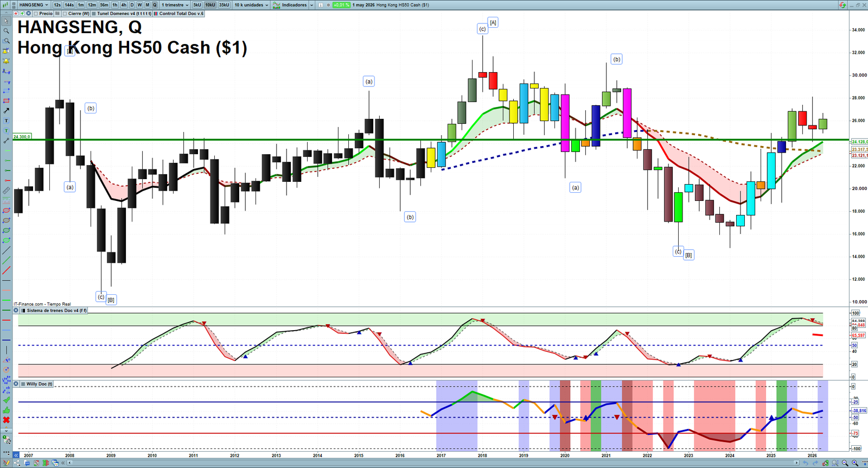The image size is (868, 468).
Task: Select the green thumbs-up icon
Action: pyautogui.click(x=6, y=410)
